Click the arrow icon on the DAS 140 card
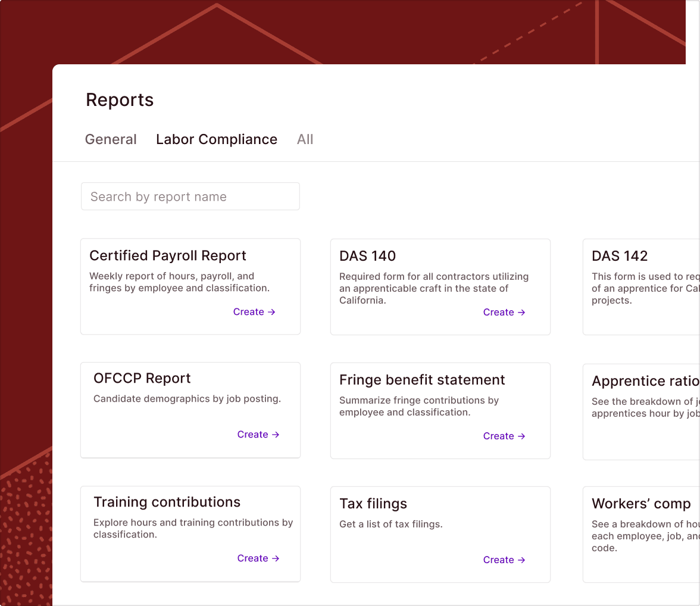Screen dimensions: 700x606 coord(521,312)
